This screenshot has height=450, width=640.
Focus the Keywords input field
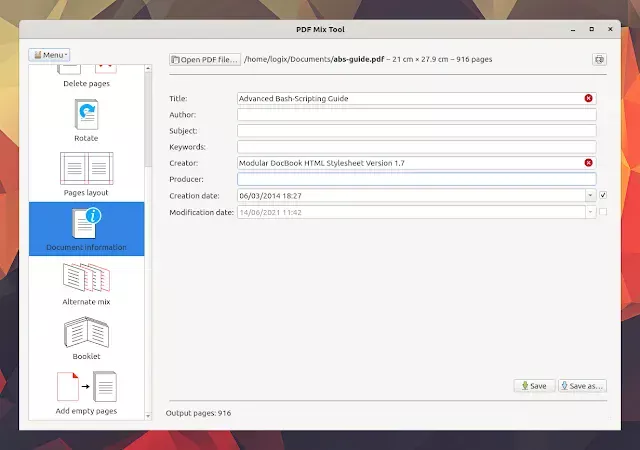pyautogui.click(x=417, y=147)
